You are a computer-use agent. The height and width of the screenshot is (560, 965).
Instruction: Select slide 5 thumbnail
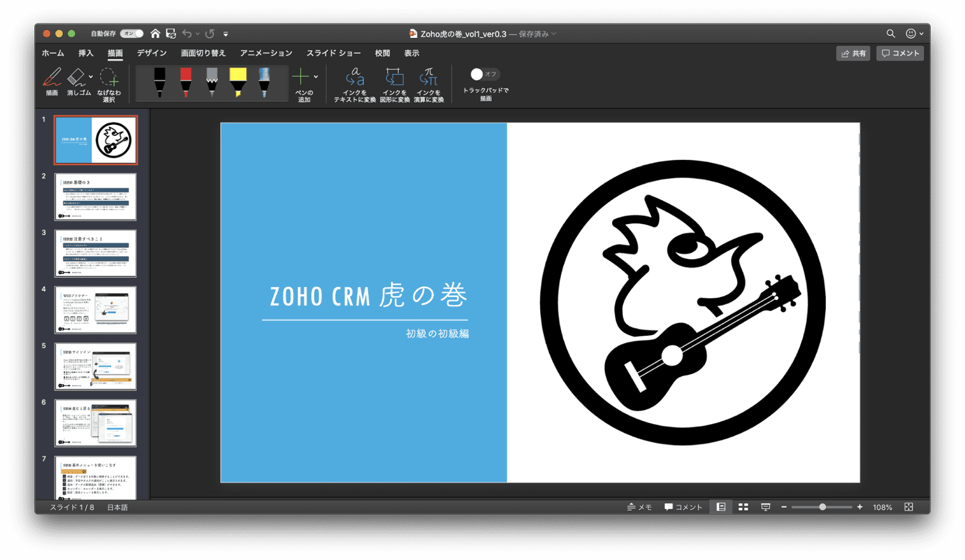(96, 367)
